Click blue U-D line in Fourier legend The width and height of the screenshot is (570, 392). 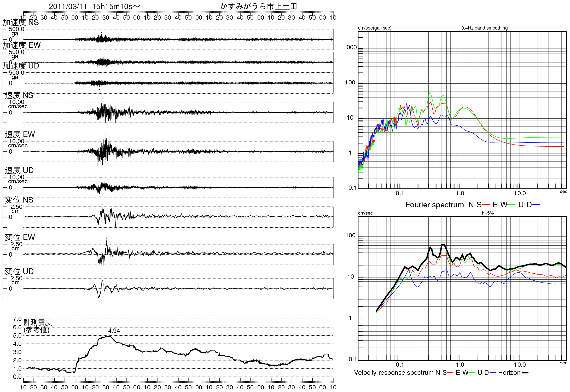[536, 205]
